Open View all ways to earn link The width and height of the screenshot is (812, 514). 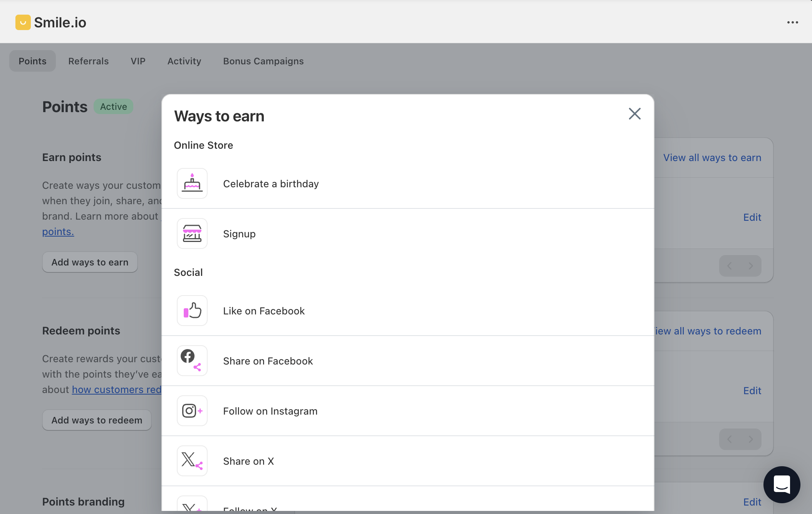[712, 158]
